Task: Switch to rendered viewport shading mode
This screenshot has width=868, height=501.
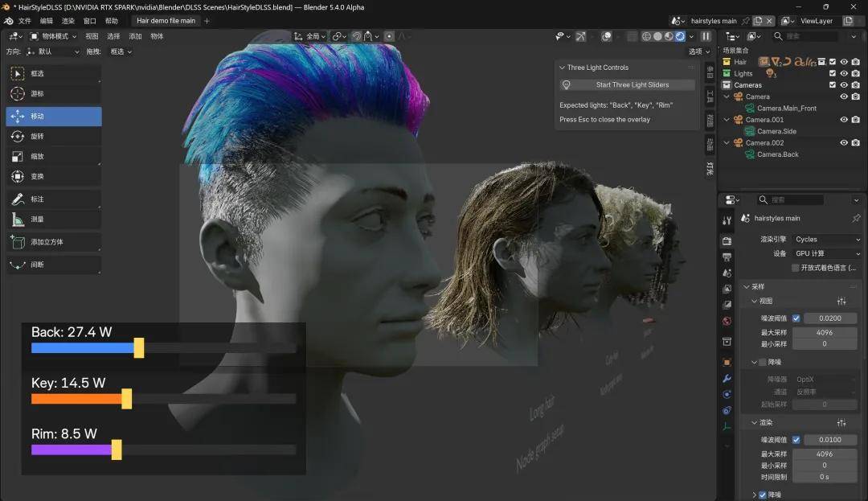Action: 681,36
